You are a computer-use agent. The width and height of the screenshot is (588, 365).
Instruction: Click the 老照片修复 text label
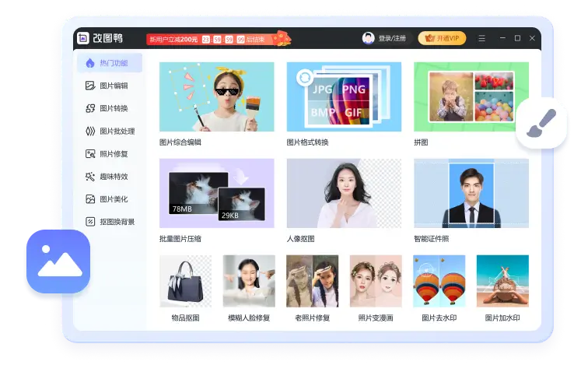(x=312, y=318)
